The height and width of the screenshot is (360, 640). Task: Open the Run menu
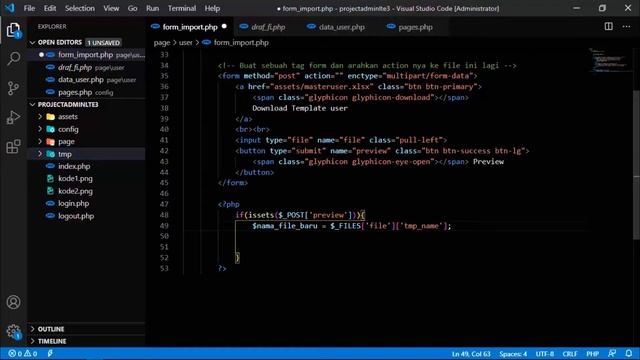pos(152,8)
